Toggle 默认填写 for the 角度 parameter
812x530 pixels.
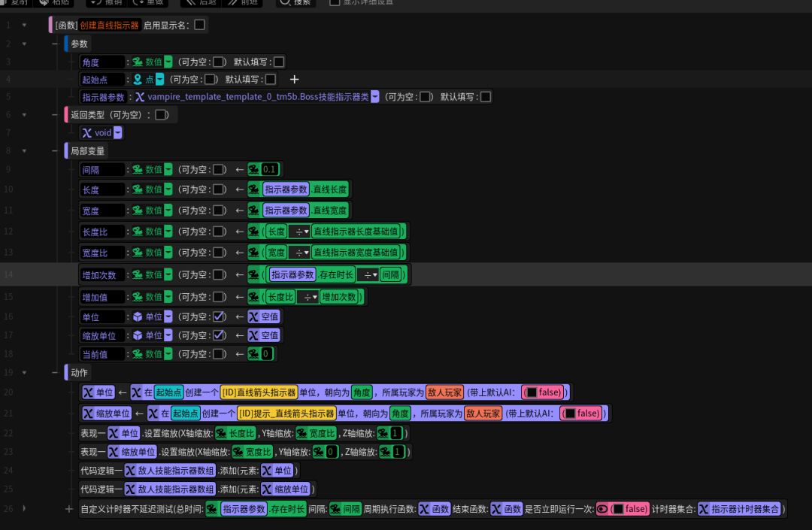click(279, 62)
